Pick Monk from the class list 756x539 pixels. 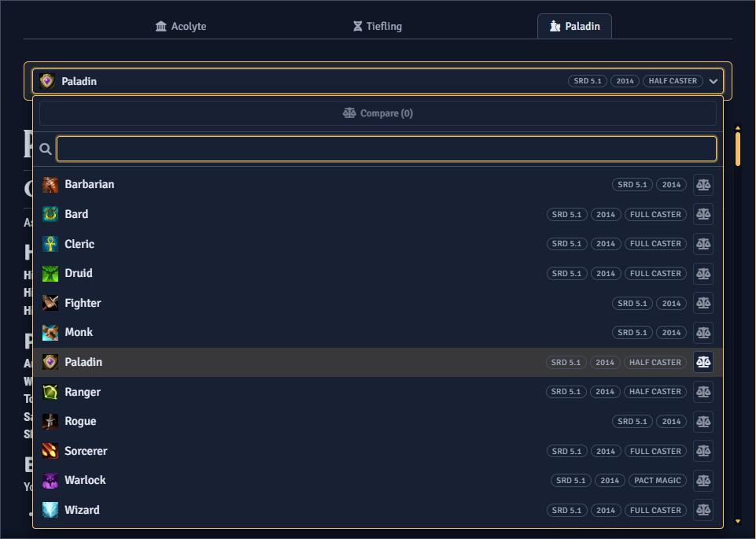[378, 333]
